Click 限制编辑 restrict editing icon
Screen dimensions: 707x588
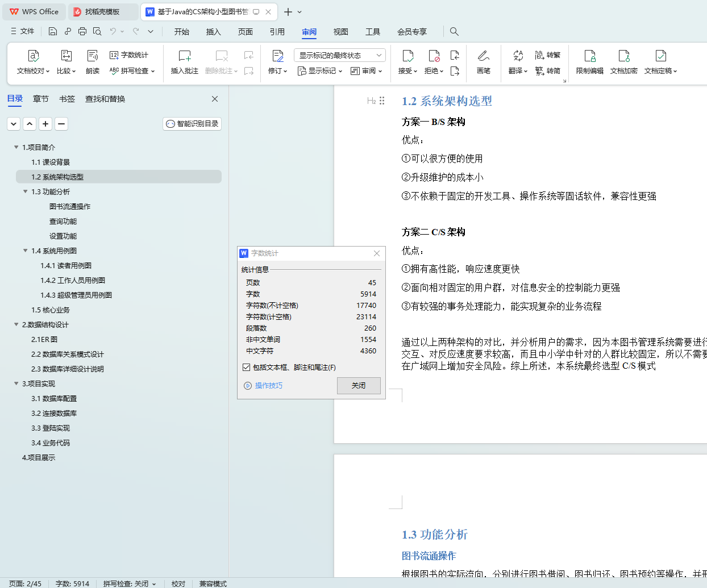(x=590, y=62)
